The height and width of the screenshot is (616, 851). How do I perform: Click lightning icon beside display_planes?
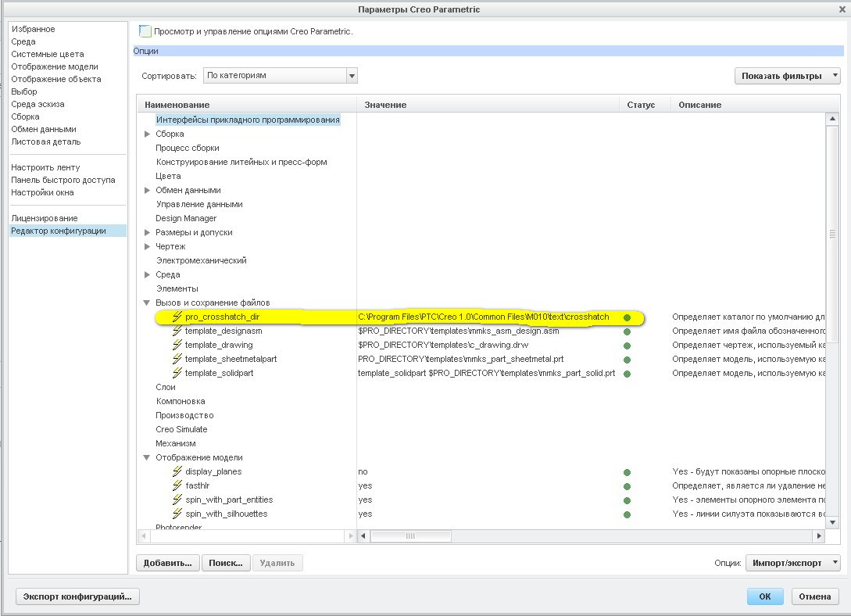177,471
